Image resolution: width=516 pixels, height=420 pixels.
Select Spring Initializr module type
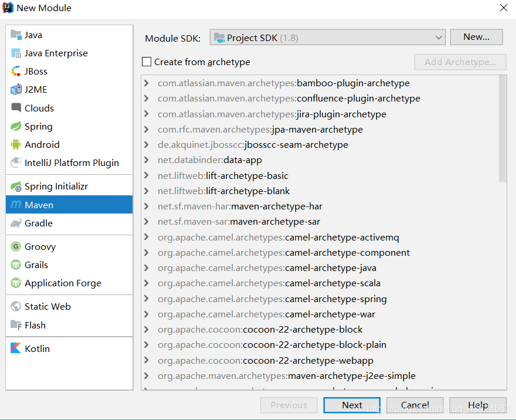click(69, 187)
